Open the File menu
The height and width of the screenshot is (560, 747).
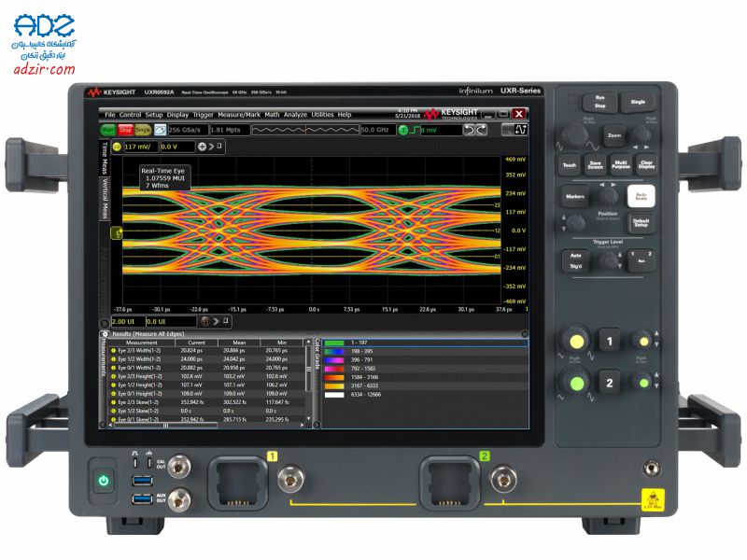coord(110,115)
